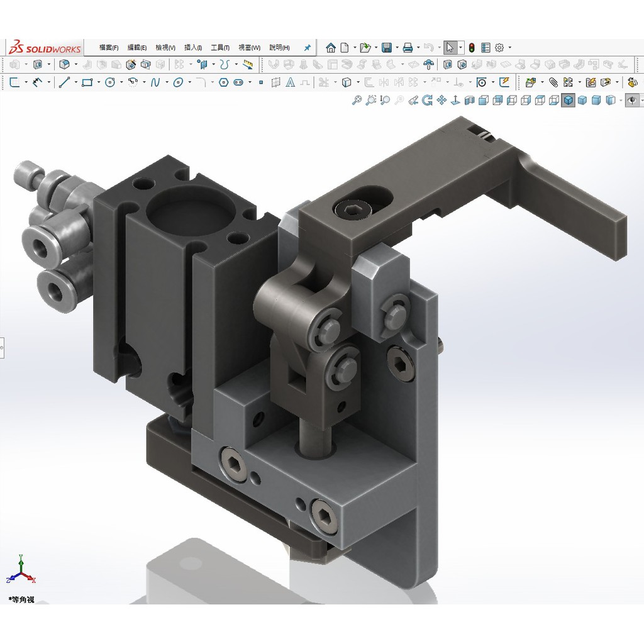Expand the Save button dropdown arrow
The width and height of the screenshot is (644, 644).
[x=397, y=48]
